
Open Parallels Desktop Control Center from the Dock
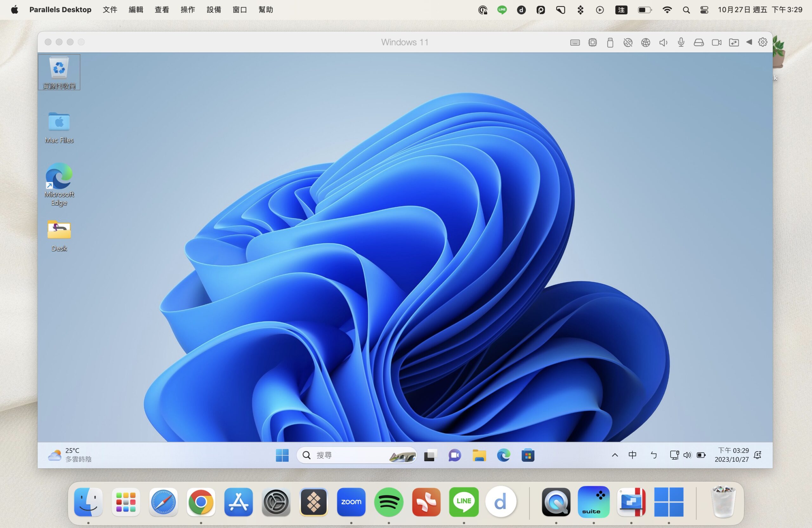point(631,502)
